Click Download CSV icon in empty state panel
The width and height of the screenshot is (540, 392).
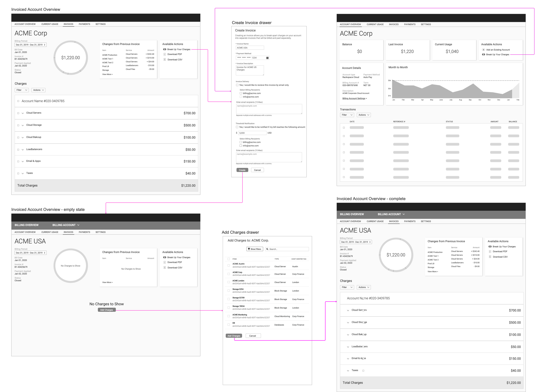(x=165, y=268)
